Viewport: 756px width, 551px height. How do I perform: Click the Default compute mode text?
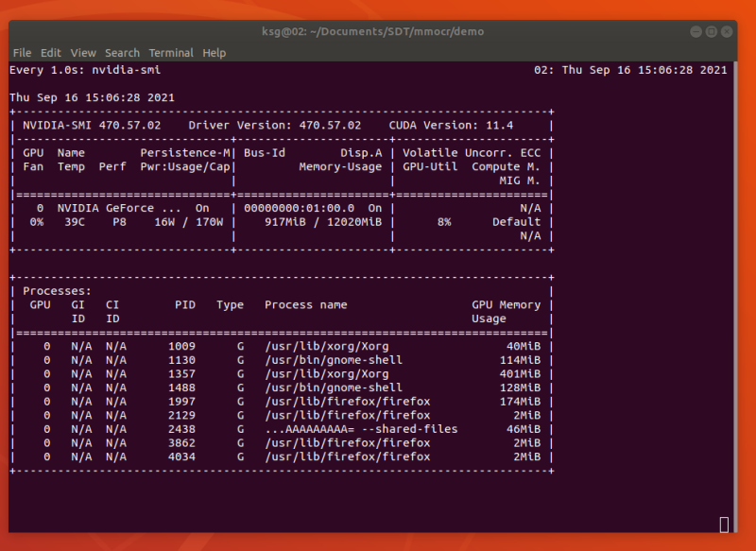516,221
